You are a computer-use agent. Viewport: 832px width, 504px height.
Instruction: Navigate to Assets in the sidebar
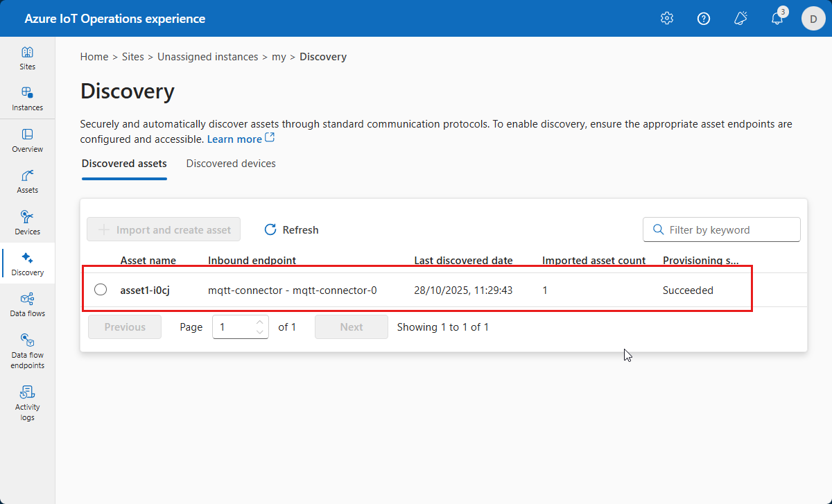click(x=27, y=181)
